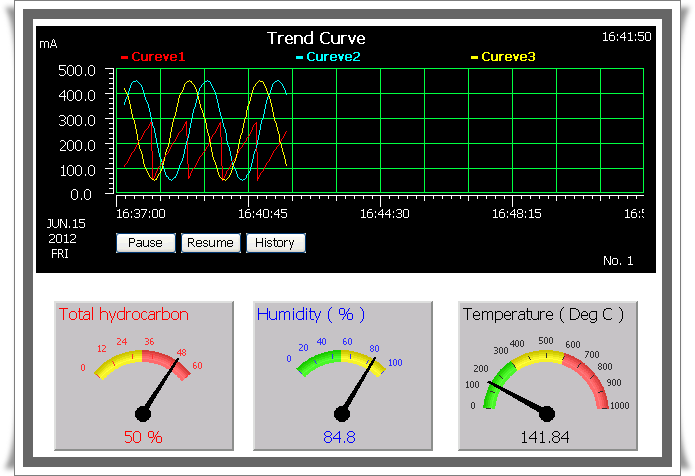Click the 500 tick on temperature gauge
Viewport: 695px width, 476px height.
546,340
